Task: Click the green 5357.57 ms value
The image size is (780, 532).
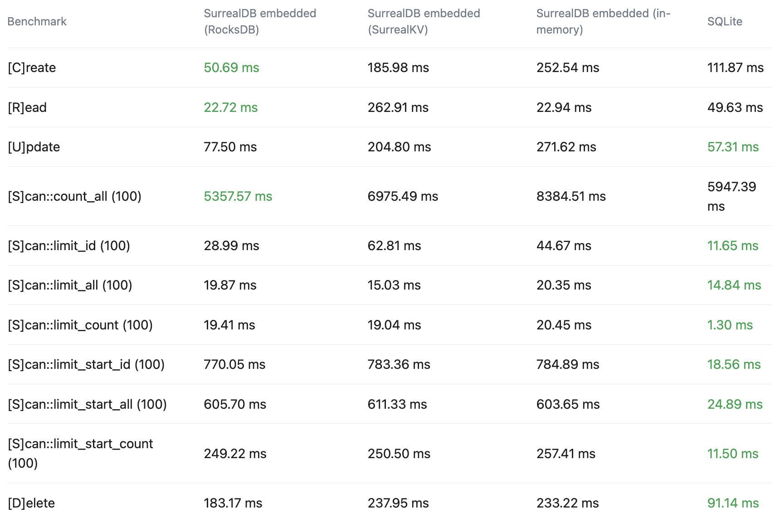Action: [x=238, y=196]
